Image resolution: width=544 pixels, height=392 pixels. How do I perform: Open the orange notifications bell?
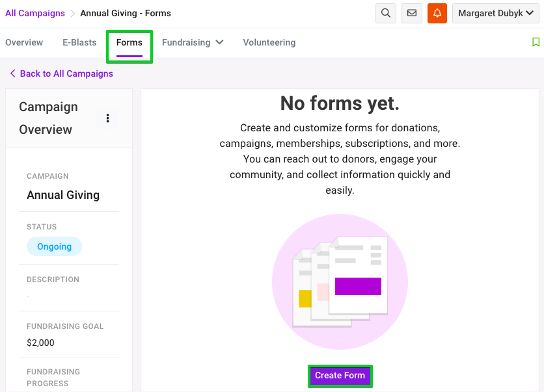(x=437, y=13)
